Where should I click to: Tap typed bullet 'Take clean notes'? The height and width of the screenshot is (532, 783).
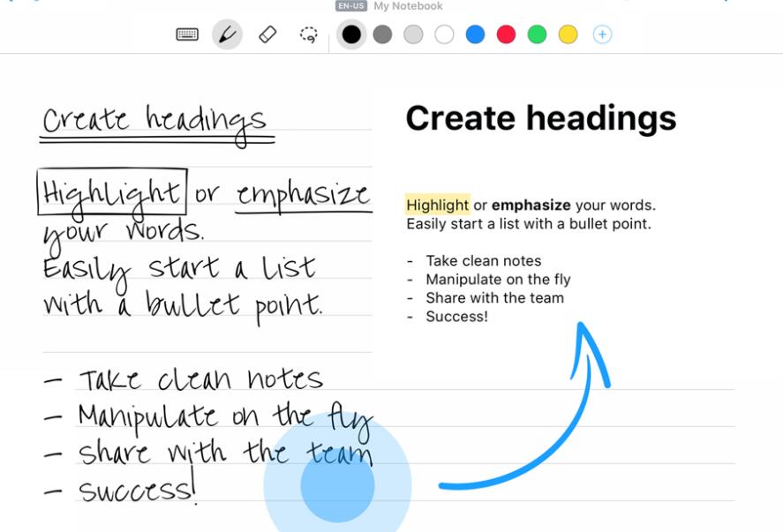point(484,260)
